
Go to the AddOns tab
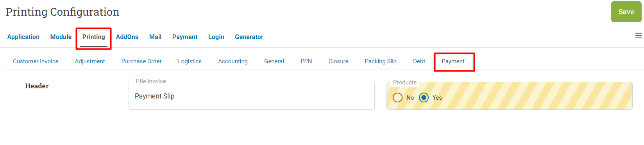(x=127, y=37)
